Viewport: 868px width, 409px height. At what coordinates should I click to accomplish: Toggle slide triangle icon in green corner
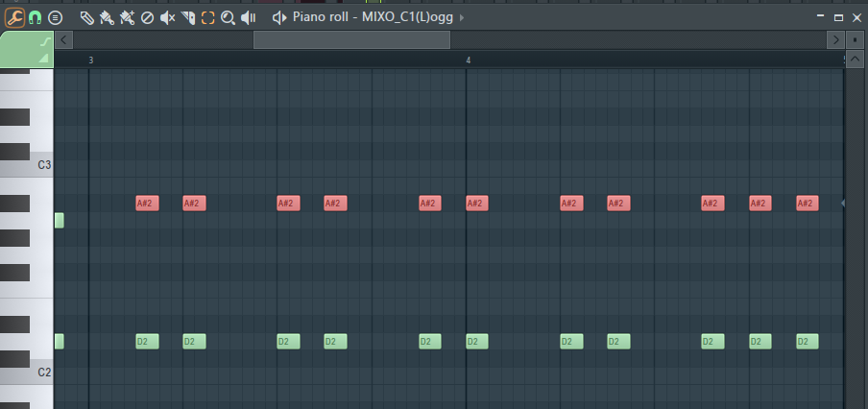tap(44, 59)
